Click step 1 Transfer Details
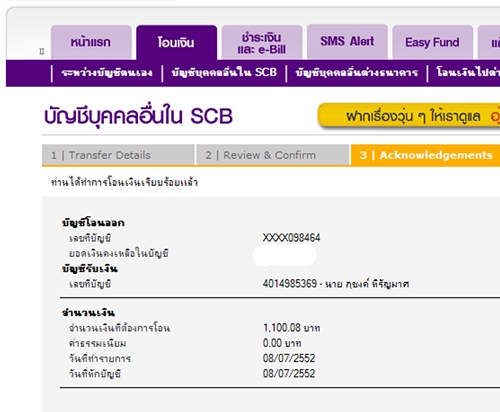The height and width of the screenshot is (412, 500). coord(118,155)
